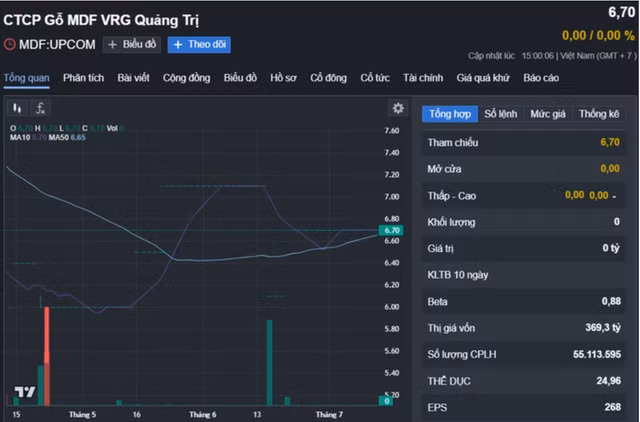Go to the Giá quá khứ tab
This screenshot has height=422, width=640.
(x=483, y=78)
